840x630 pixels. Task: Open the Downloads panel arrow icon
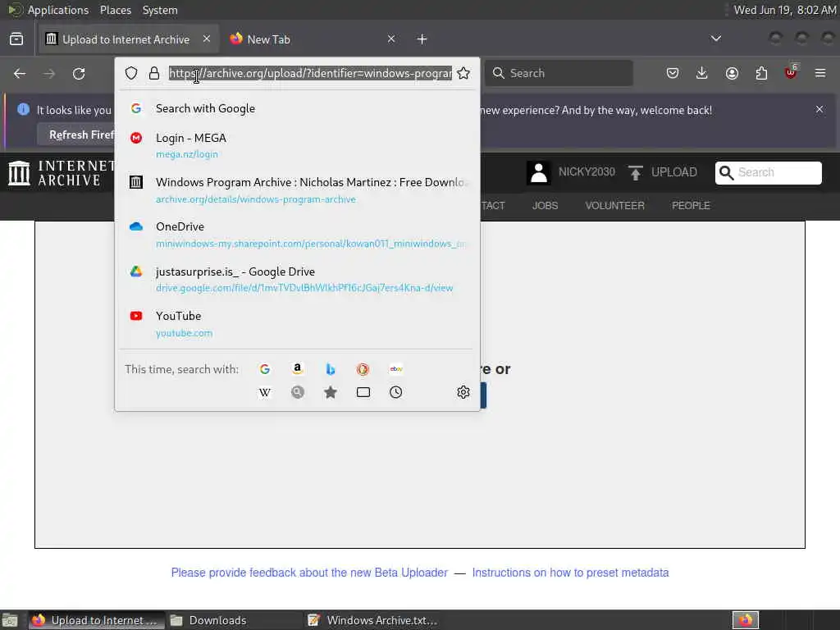coord(702,73)
